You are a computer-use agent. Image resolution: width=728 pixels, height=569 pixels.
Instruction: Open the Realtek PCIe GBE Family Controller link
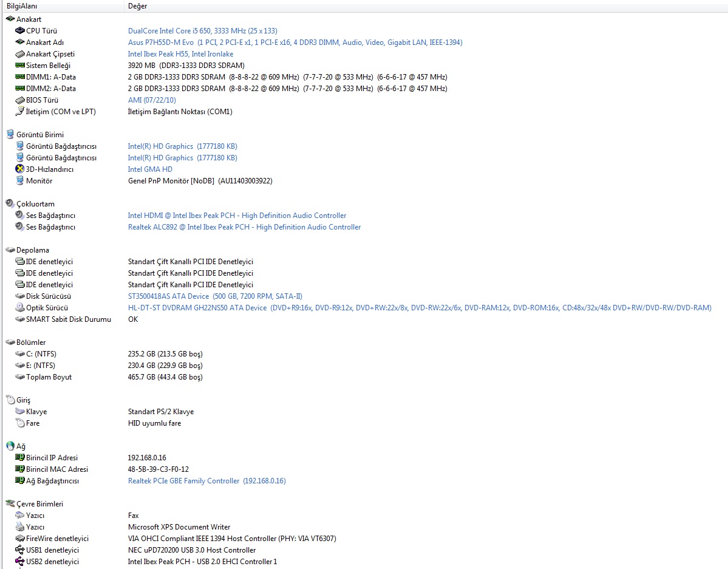click(183, 481)
